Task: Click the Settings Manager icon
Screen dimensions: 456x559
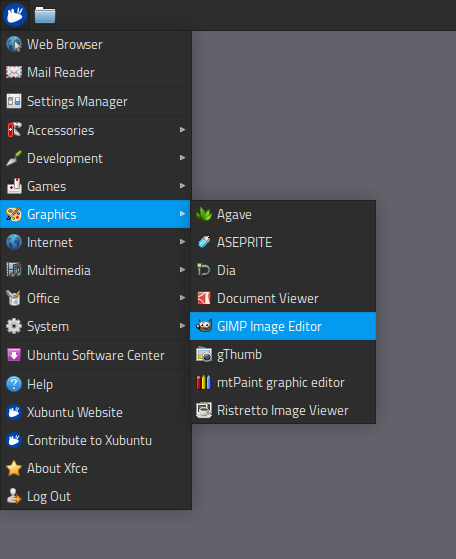Action: click(x=14, y=101)
